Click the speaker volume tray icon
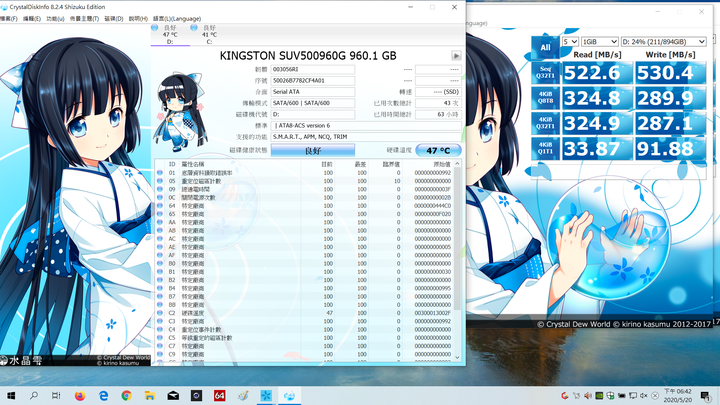The width and height of the screenshot is (720, 405). coord(588,395)
